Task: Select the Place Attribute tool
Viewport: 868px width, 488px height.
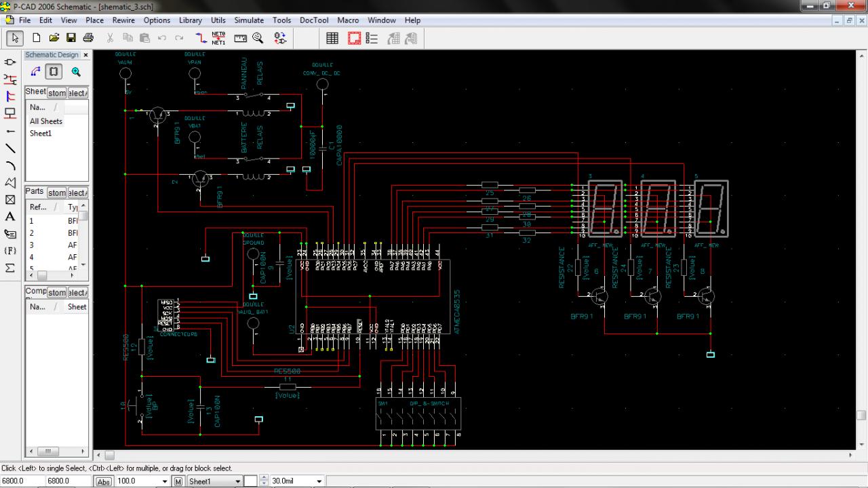Action: click(x=10, y=234)
